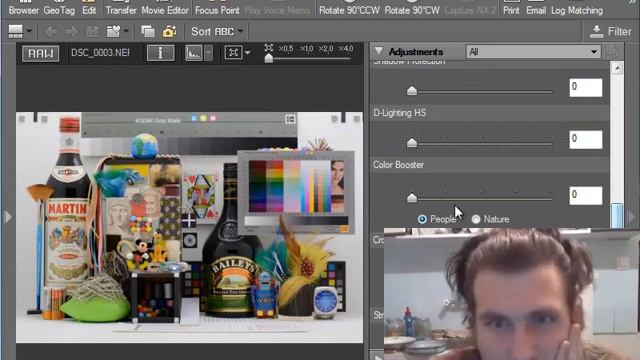
Task: Collapse the right side panel arrow
Action: (631, 216)
